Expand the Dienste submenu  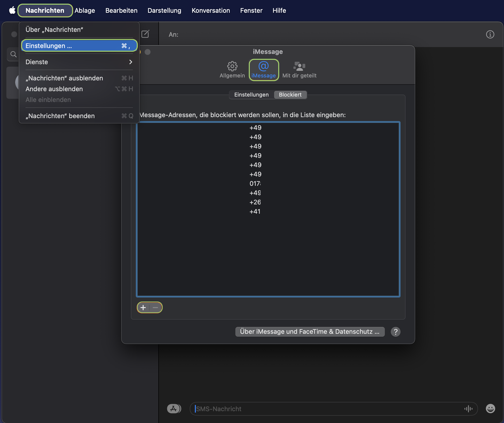tap(79, 62)
